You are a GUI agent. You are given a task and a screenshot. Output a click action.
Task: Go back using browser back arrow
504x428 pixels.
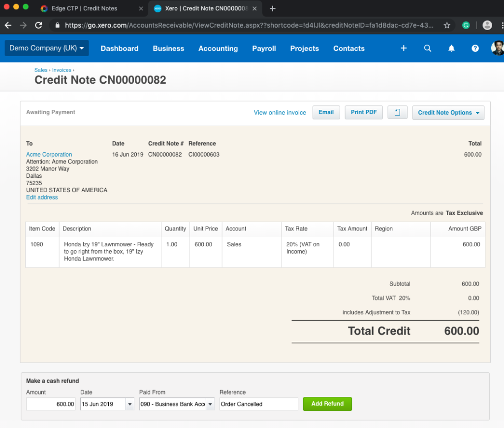[8, 26]
